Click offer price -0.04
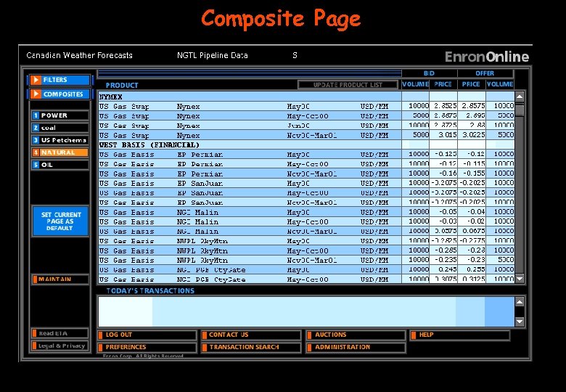Viewport: 566px width, 392px height. 472,212
